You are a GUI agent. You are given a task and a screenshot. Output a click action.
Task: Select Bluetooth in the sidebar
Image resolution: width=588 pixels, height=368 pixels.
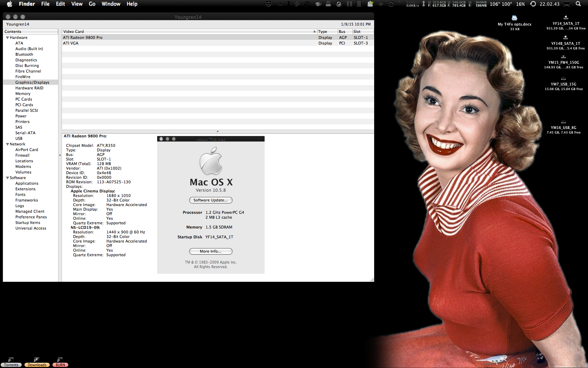[24, 54]
